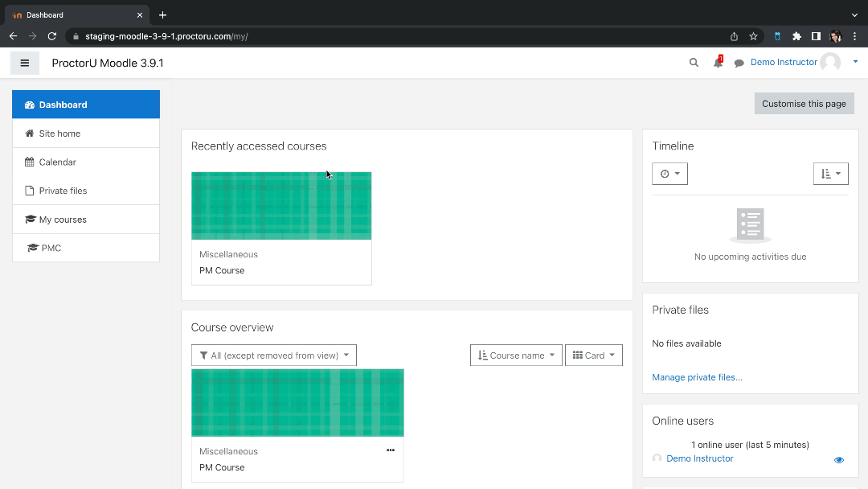Toggle online visibility eye icon
This screenshot has width=868, height=489.
pos(838,460)
